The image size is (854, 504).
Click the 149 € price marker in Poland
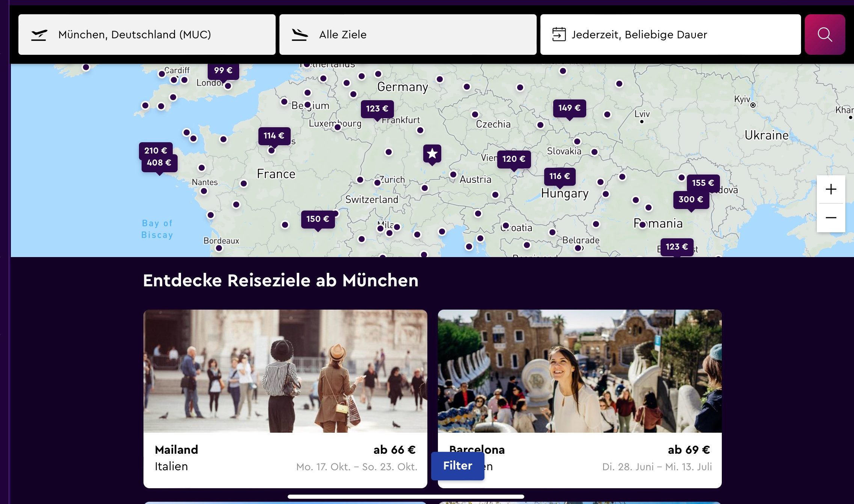569,108
